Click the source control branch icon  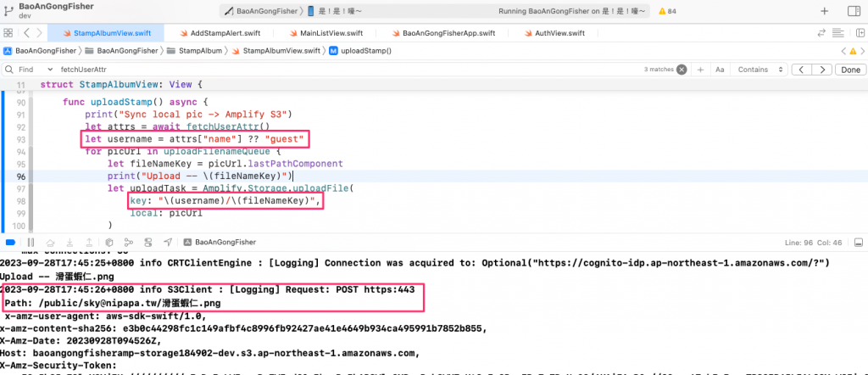coord(8,10)
